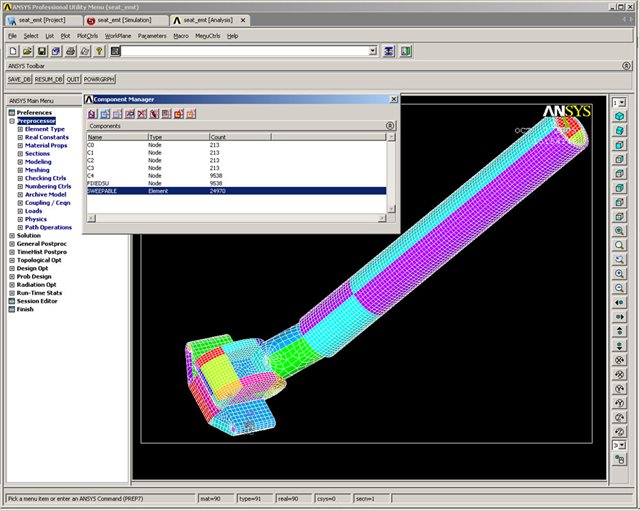The height and width of the screenshot is (511, 640).
Task: Expand the Solution node
Action: [x=12, y=236]
